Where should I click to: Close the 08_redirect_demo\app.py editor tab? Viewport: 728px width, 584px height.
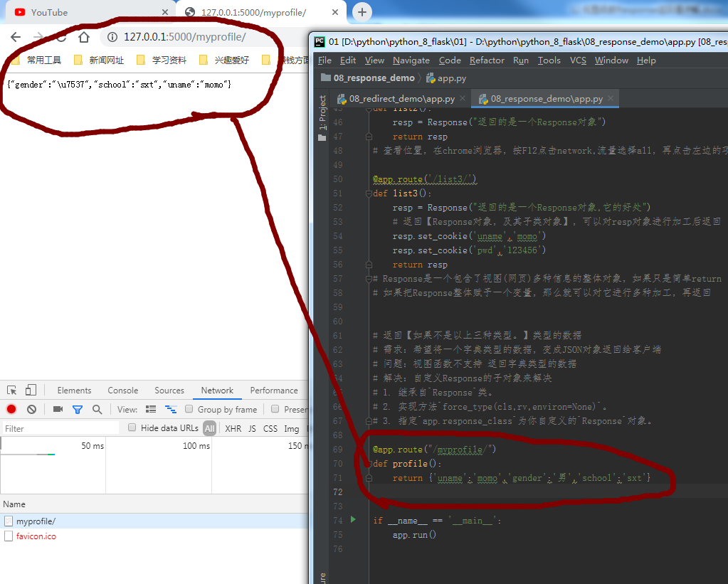pos(463,98)
